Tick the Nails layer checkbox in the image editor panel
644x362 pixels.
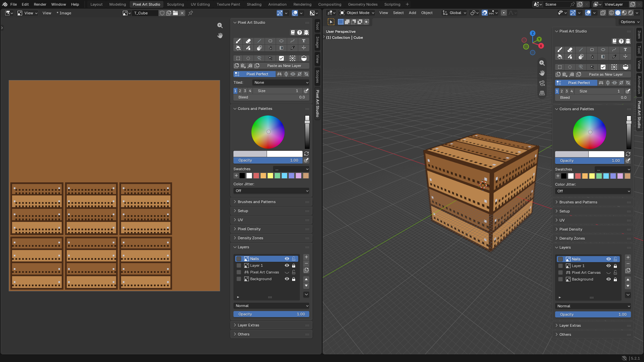click(x=239, y=259)
